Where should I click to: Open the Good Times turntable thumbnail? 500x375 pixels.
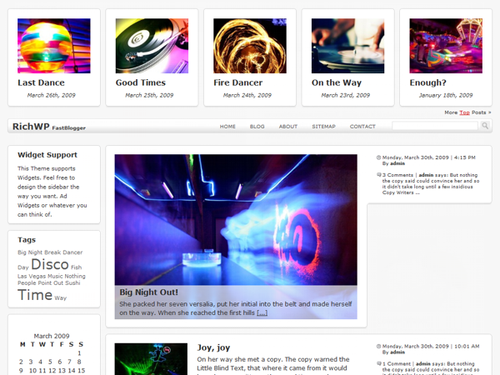tap(152, 46)
